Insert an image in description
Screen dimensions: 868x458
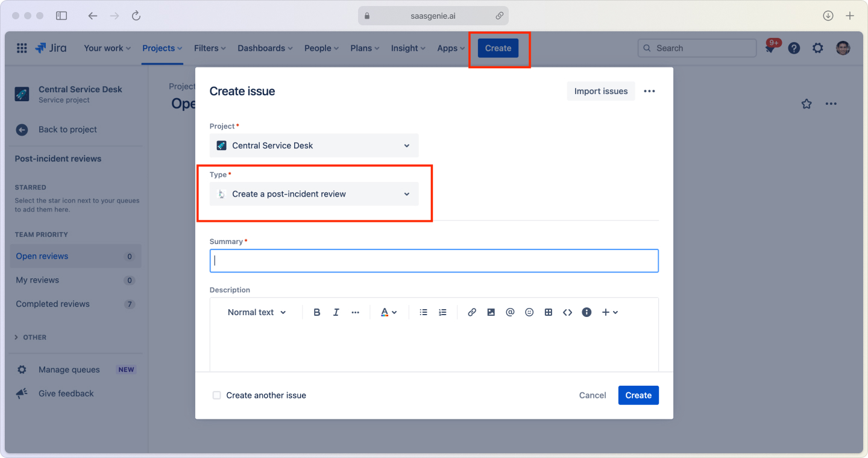491,312
